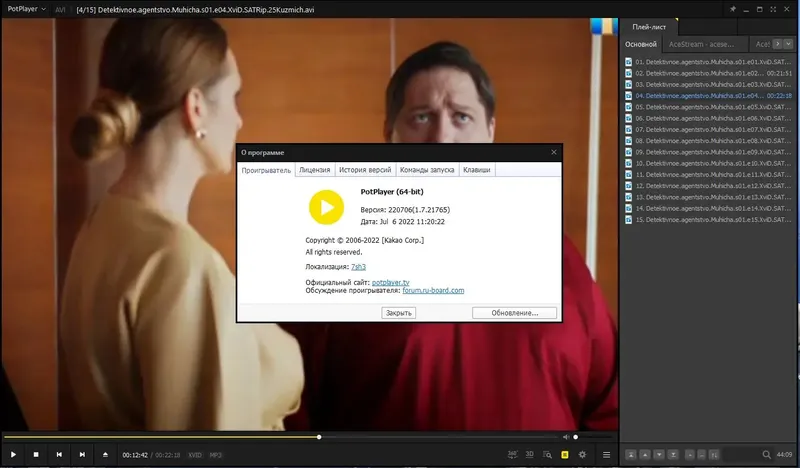The height and width of the screenshot is (468, 800).
Task: Select playlist item 02 e02
Action: coord(709,73)
